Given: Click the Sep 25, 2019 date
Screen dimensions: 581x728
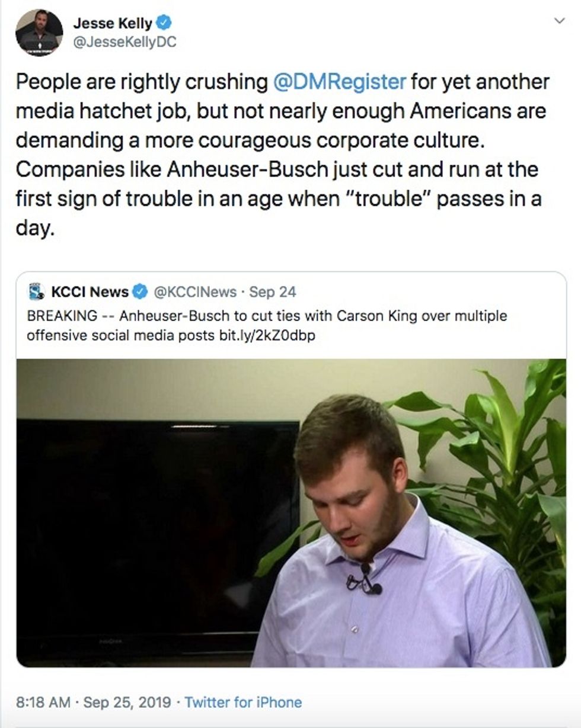Looking at the screenshot, I should click(x=126, y=703).
